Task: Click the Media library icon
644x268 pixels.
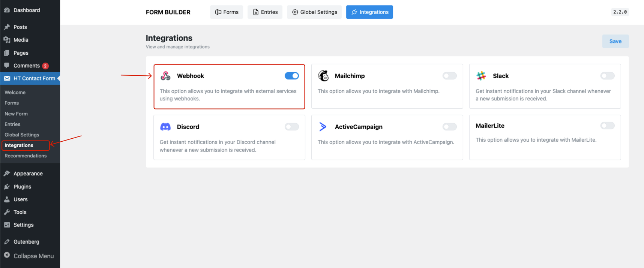Action: [x=7, y=40]
